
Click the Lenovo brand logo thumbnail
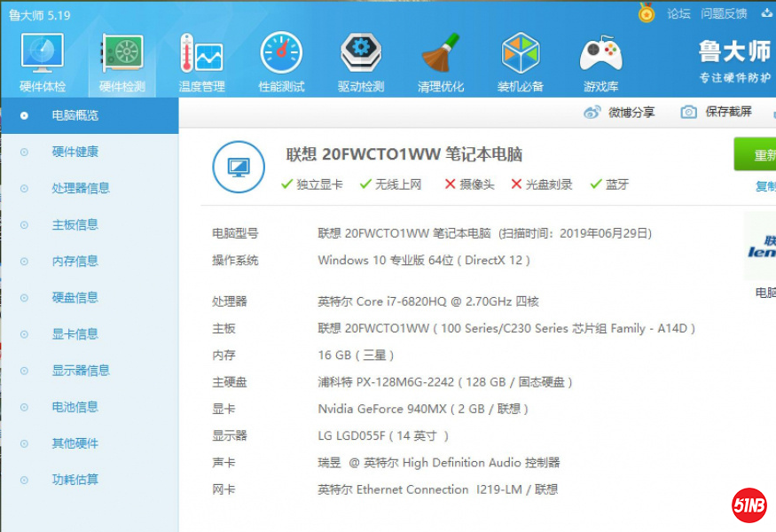point(762,246)
